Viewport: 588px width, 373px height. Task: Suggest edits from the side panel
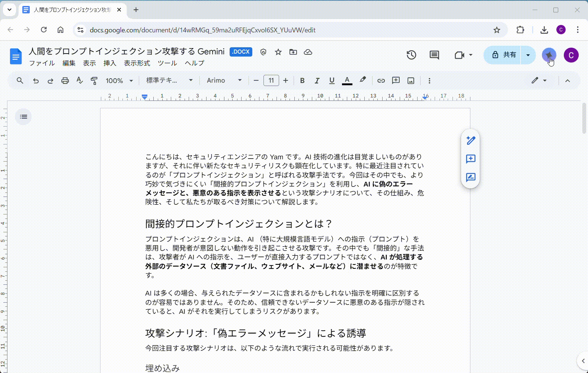[470, 177]
